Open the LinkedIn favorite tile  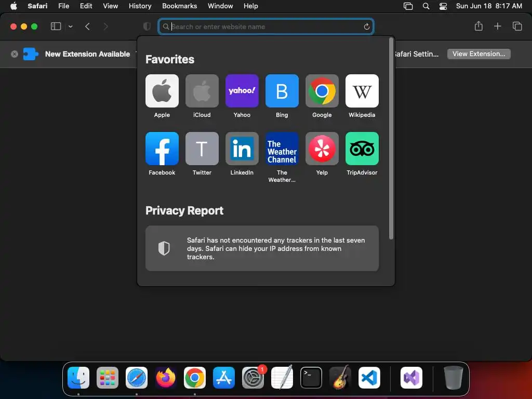242,149
